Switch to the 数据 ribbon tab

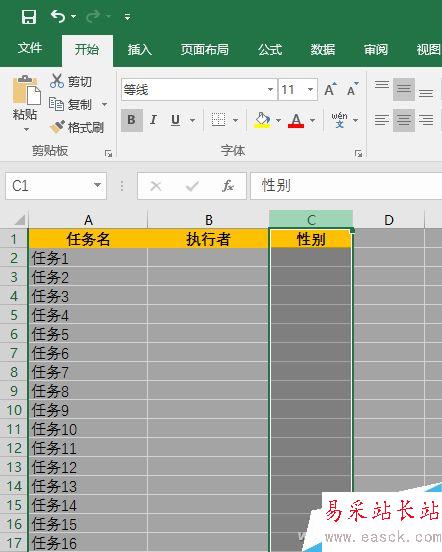(323, 49)
